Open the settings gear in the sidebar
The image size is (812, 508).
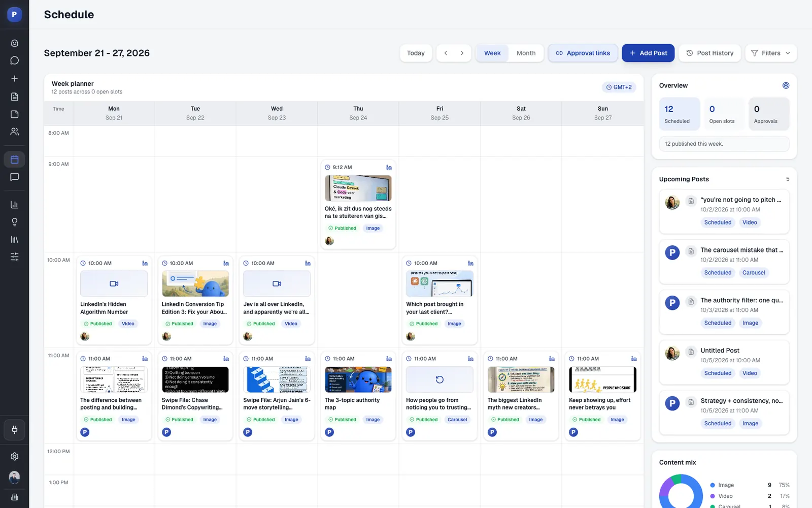14,456
